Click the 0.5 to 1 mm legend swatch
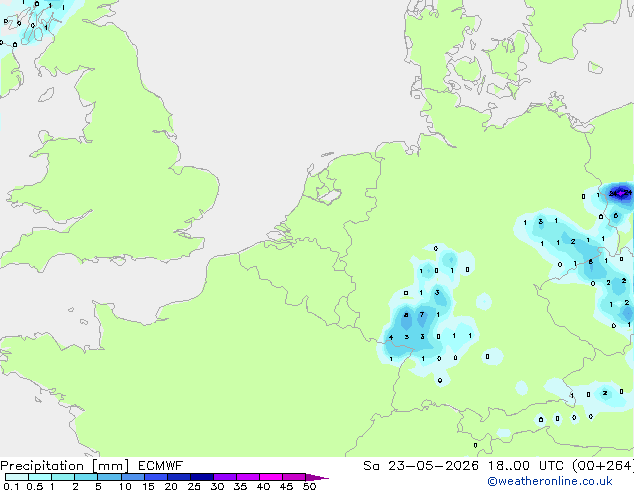The image size is (634, 490). (x=40, y=477)
